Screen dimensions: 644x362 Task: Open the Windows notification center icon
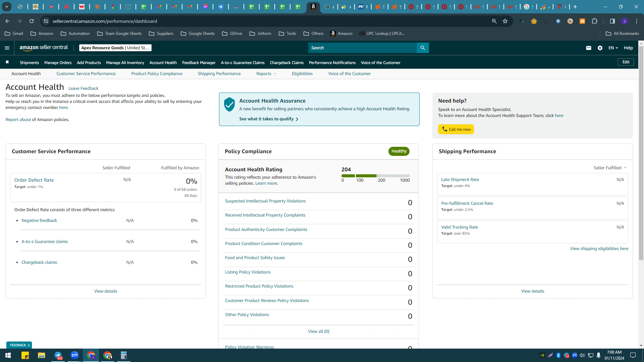coord(633,355)
